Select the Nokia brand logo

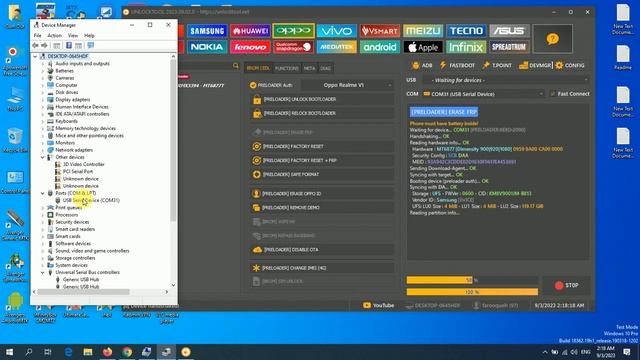207,47
